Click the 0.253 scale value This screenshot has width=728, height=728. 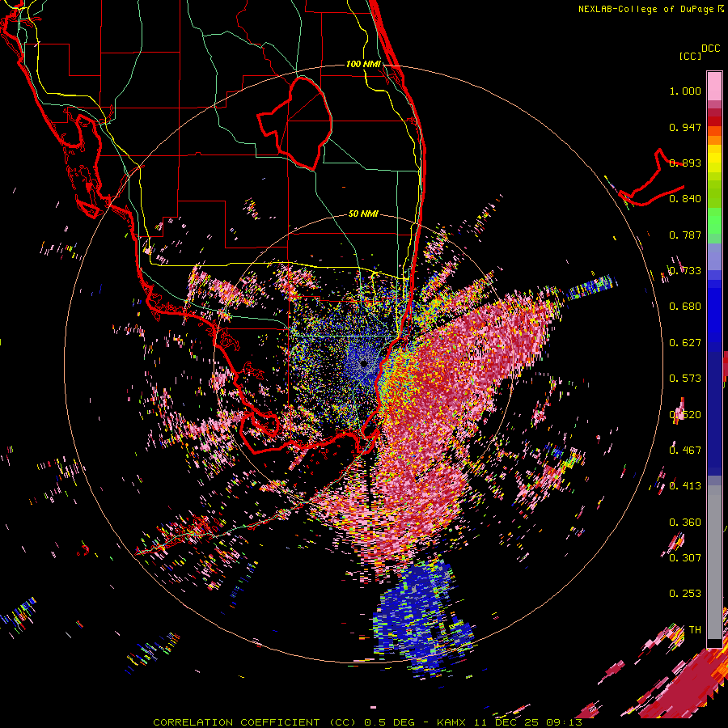(685, 594)
